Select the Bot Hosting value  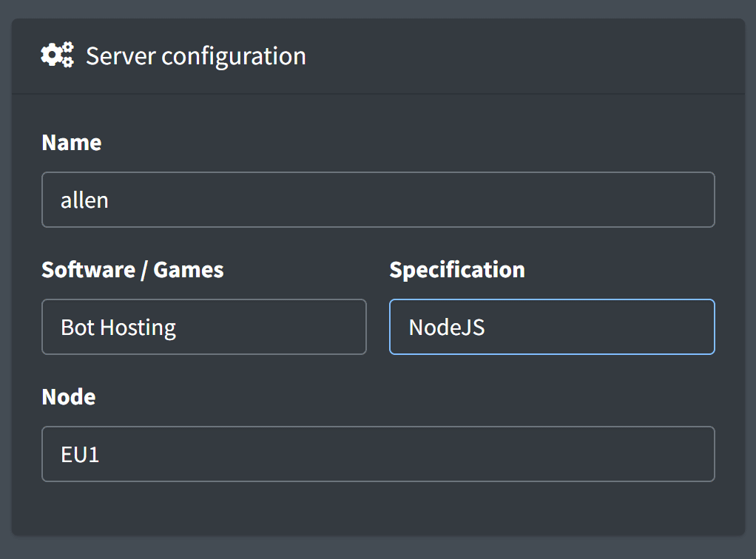pos(118,327)
